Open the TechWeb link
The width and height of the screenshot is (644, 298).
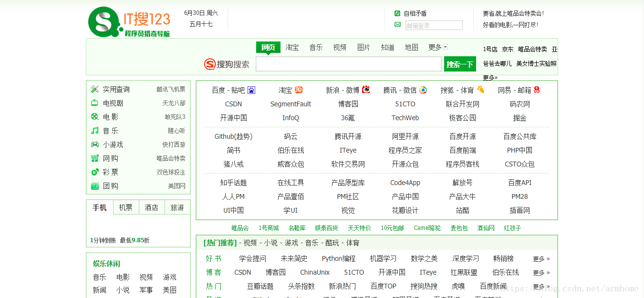405,118
